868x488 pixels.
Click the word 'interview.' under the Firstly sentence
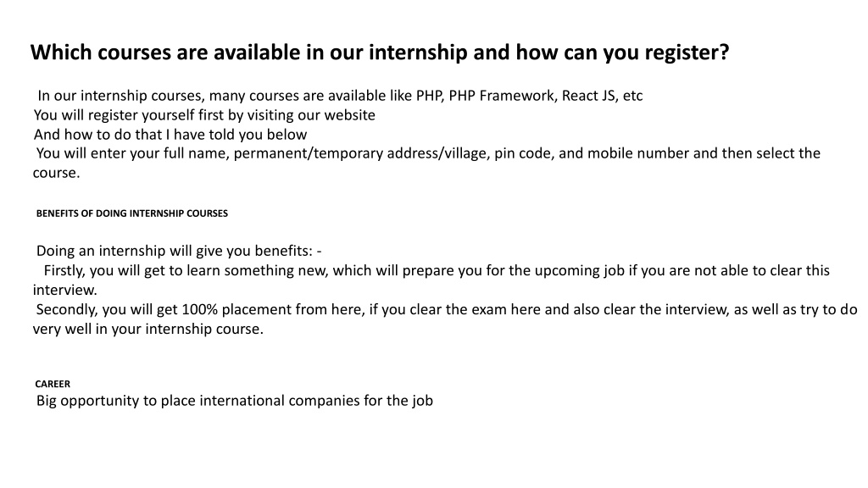tap(64, 290)
